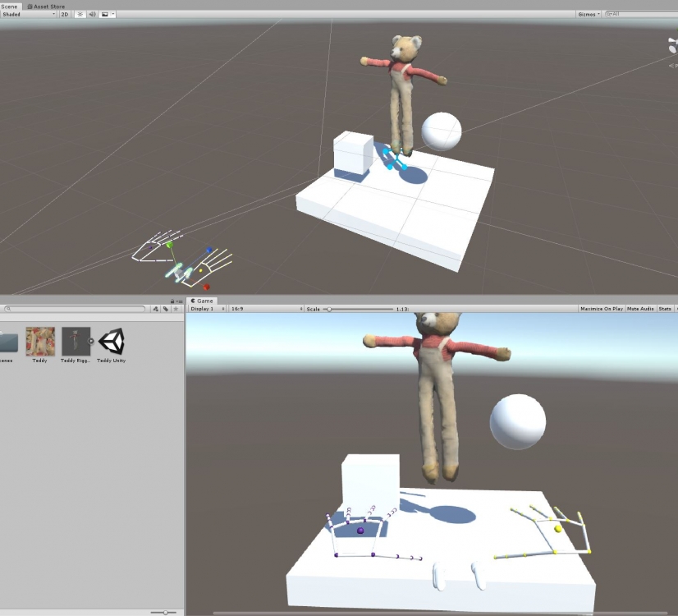678x616 pixels.
Task: Toggle scene lighting with the sun icon
Action: click(x=80, y=14)
